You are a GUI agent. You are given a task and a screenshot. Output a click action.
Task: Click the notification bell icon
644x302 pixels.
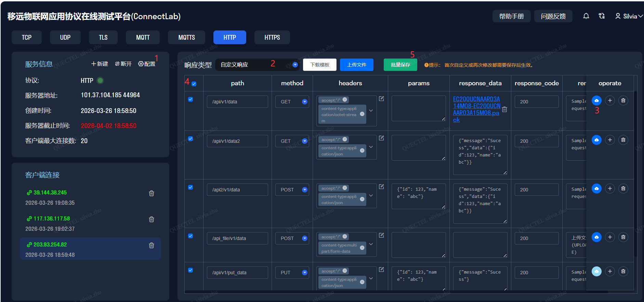586,16
